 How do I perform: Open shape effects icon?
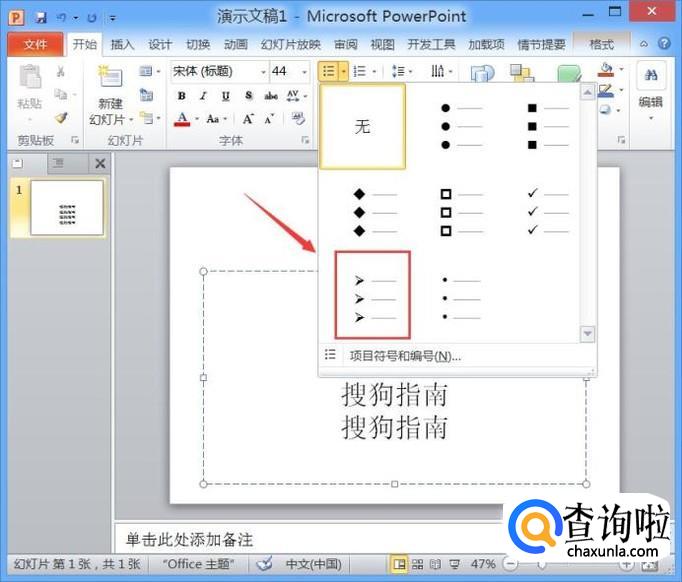click(606, 110)
